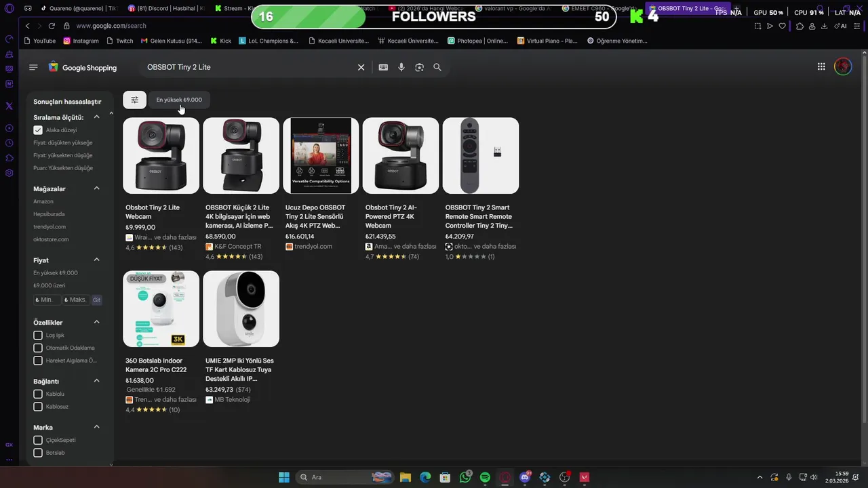Viewport: 868px width, 488px height.
Task: Open Spotify from the taskbar
Action: click(485, 477)
